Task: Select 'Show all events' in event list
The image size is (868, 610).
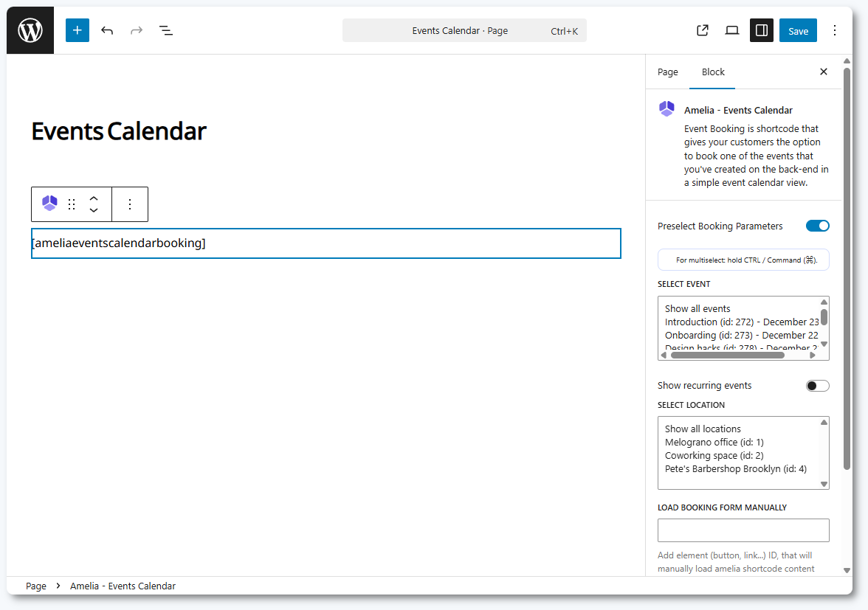Action: point(697,309)
